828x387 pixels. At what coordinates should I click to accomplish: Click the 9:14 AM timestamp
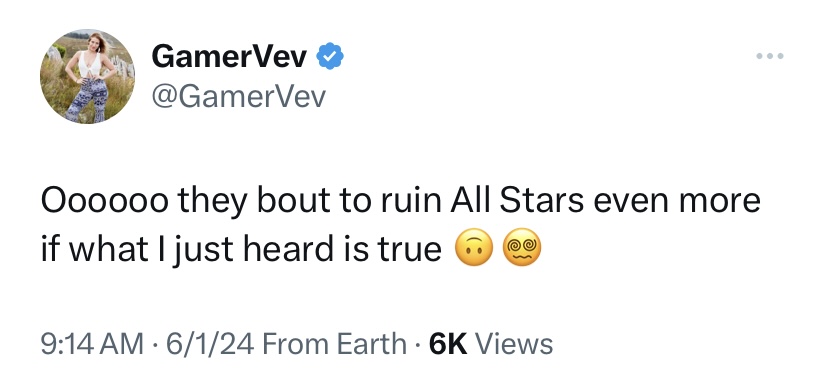pos(92,344)
